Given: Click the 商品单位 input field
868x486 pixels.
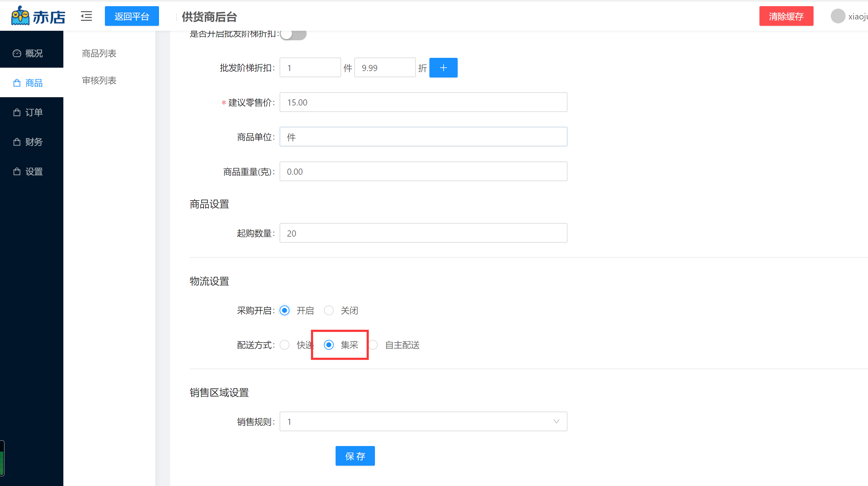Looking at the screenshot, I should click(423, 137).
